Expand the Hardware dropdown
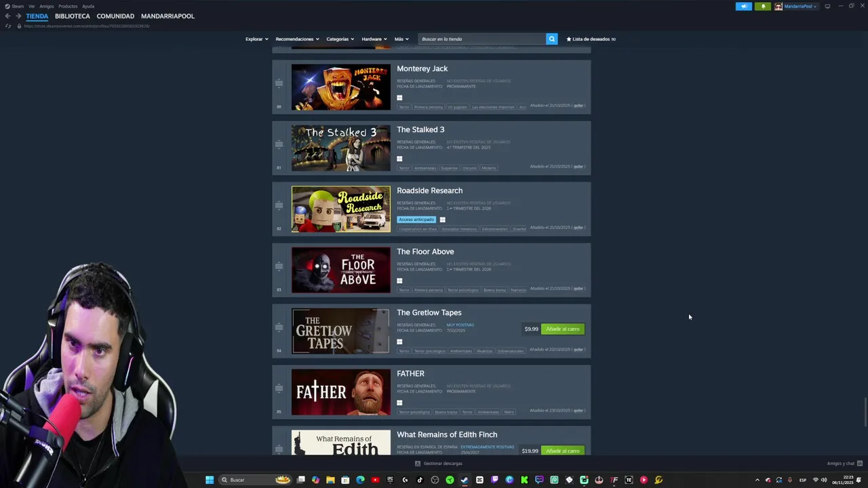Viewport: 868px width, 488px height. [374, 39]
